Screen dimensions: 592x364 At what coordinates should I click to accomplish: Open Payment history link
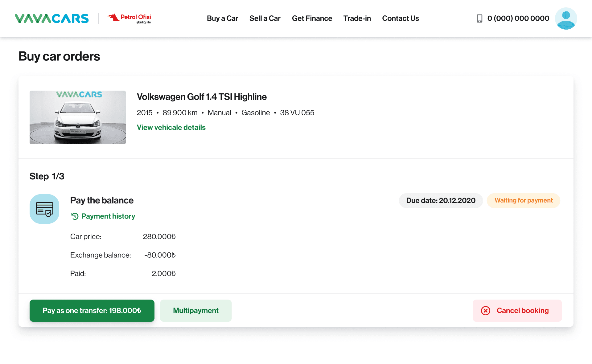pyautogui.click(x=108, y=216)
